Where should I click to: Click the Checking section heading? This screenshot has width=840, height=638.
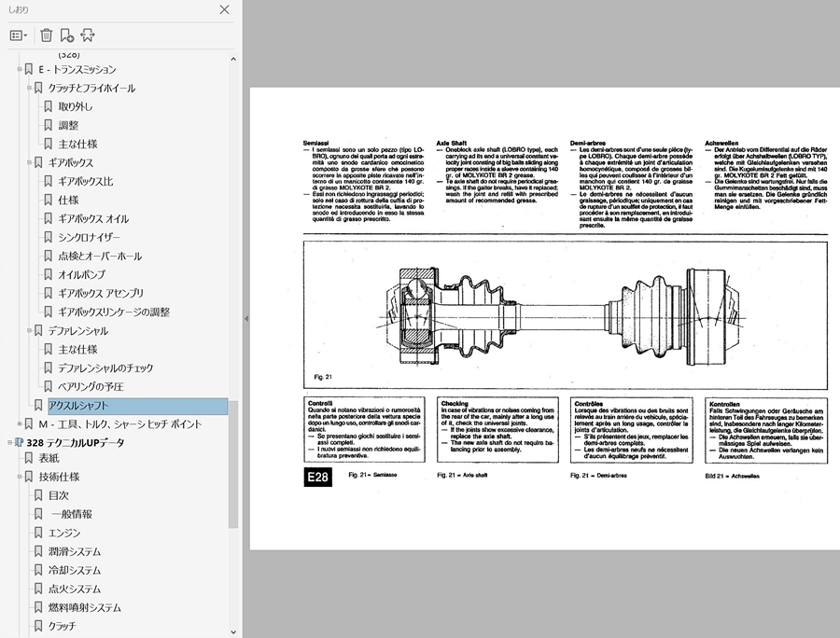tap(455, 404)
